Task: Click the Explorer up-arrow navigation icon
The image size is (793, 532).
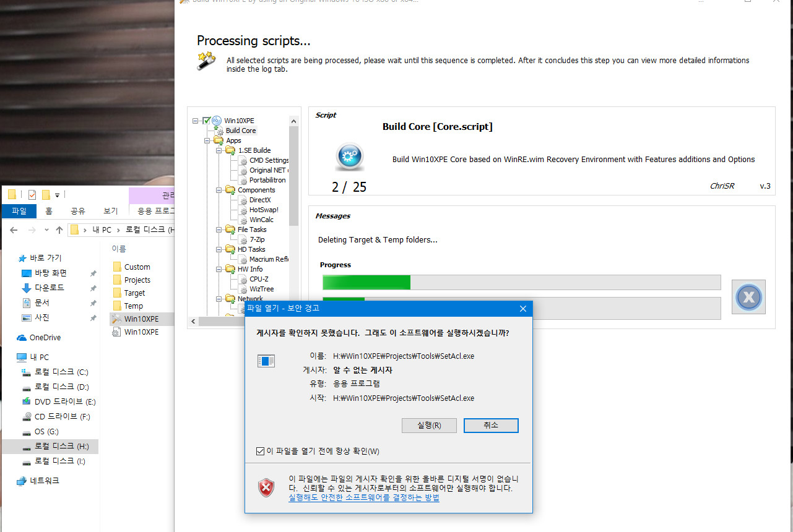Action: [59, 230]
